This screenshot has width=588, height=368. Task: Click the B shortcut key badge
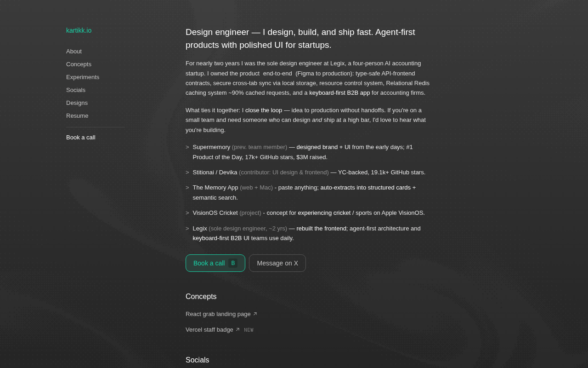[x=233, y=263]
